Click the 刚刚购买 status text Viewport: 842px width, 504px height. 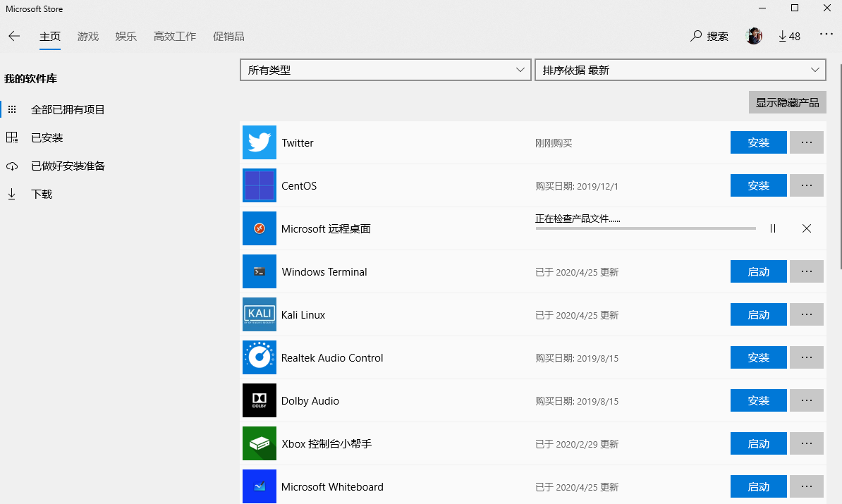(554, 143)
